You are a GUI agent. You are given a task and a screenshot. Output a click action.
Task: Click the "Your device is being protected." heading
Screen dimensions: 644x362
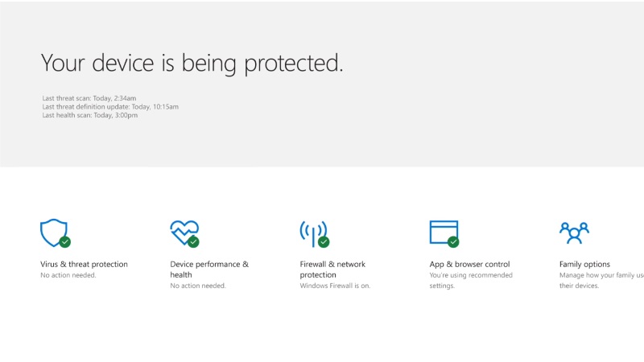point(192,64)
